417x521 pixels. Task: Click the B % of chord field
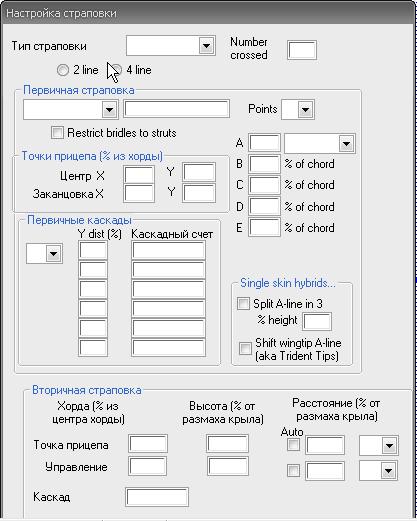click(x=264, y=164)
